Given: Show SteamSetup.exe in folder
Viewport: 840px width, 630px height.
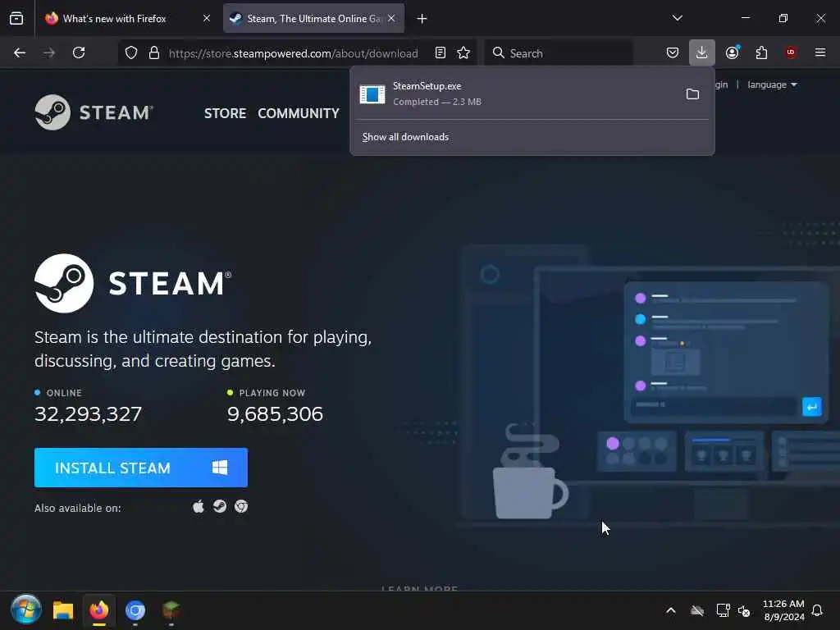Looking at the screenshot, I should tap(692, 94).
